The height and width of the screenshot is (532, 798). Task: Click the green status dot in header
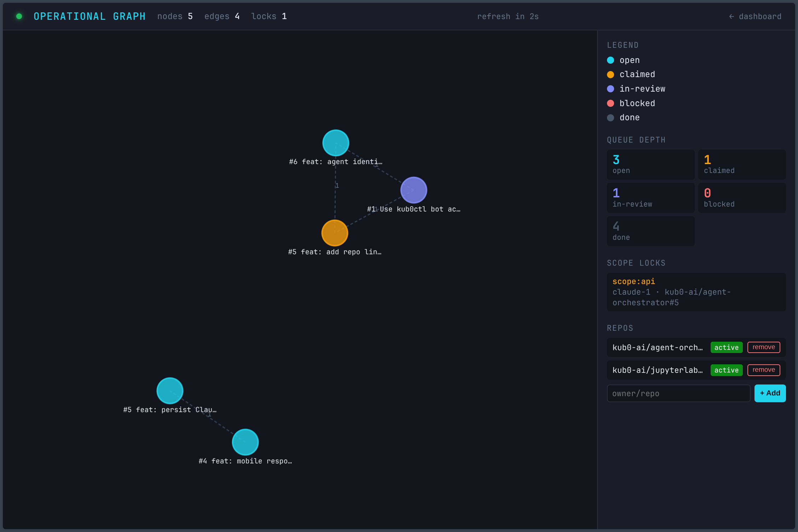[19, 16]
